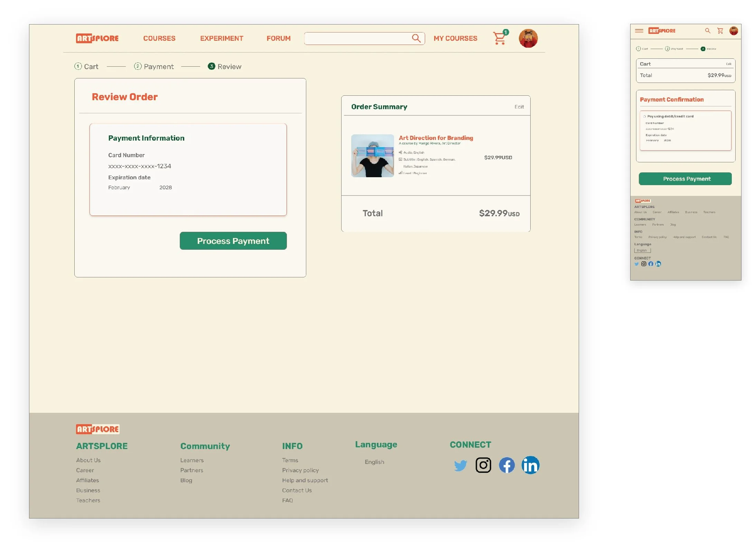Go to the COURSES menu item

(159, 38)
